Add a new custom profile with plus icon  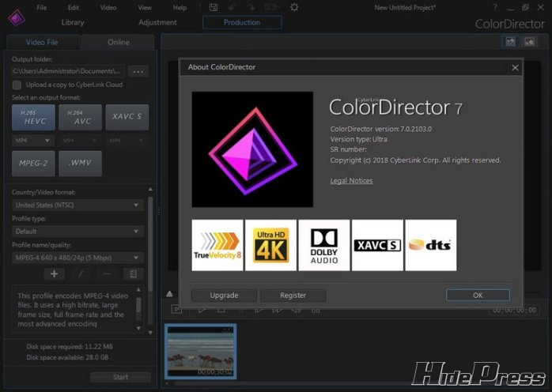(54, 273)
